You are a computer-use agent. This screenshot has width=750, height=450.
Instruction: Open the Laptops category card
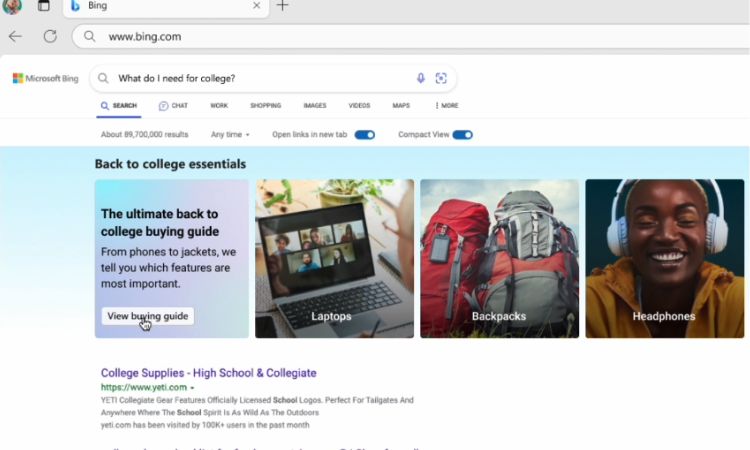[x=334, y=259]
